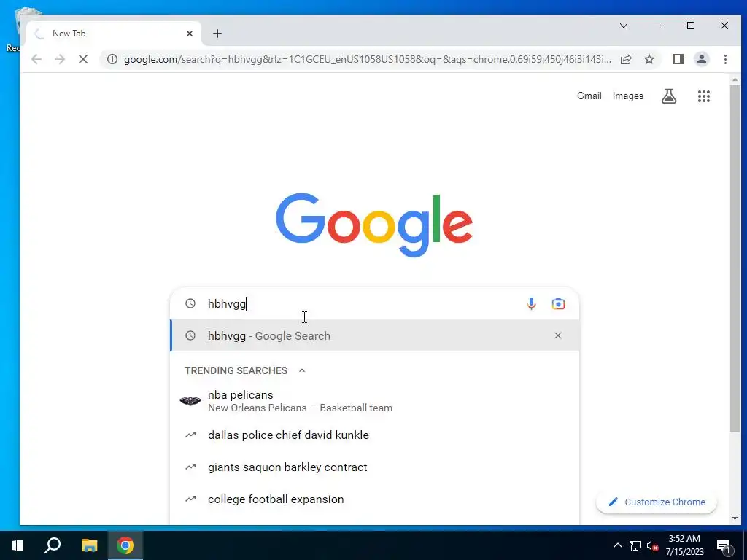Open Chrome three-dot menu
Screen dimensions: 747x560
tap(725, 59)
